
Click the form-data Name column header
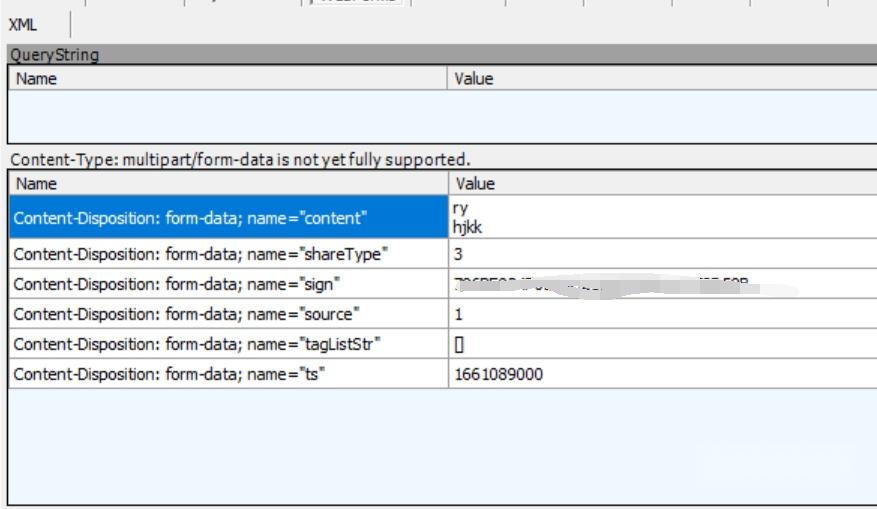pos(228,183)
